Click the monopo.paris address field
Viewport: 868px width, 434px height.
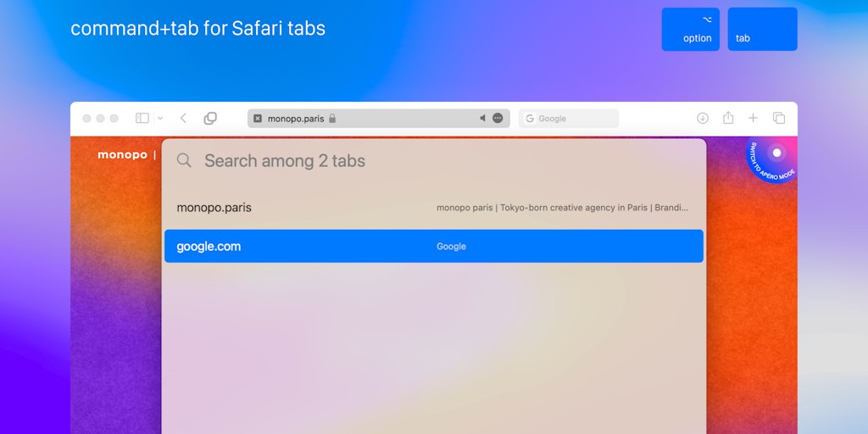pyautogui.click(x=379, y=119)
